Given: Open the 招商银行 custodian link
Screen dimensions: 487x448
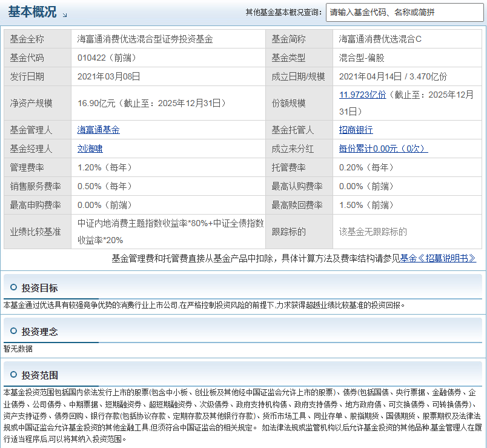Looking at the screenshot, I should click(356, 130).
